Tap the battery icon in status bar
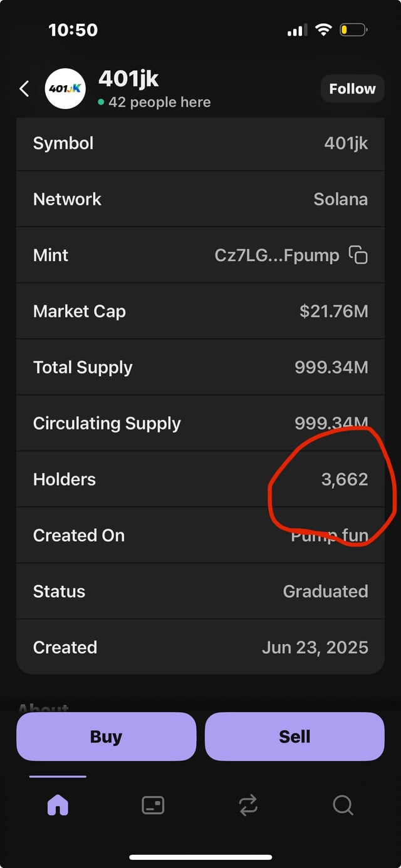401x868 pixels. click(353, 29)
